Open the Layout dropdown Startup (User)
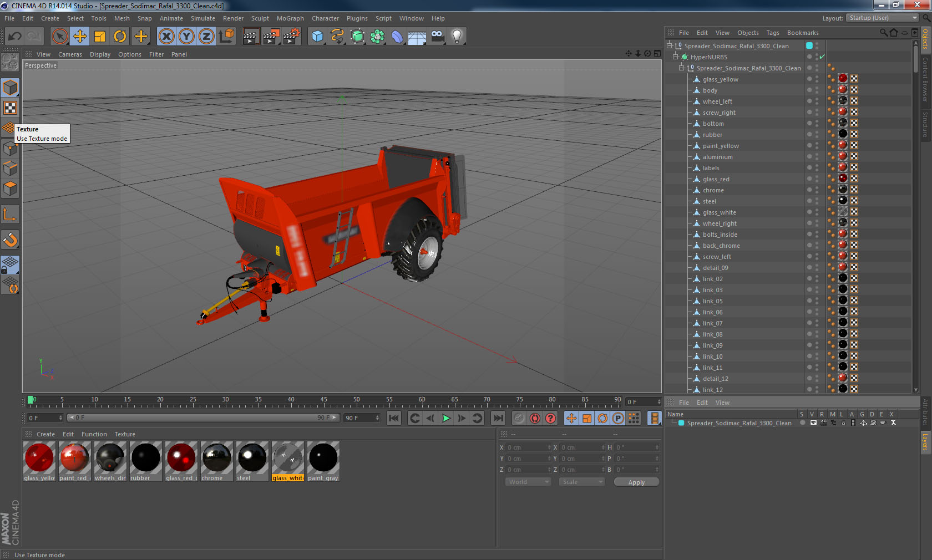Image resolution: width=932 pixels, height=560 pixels. (883, 18)
